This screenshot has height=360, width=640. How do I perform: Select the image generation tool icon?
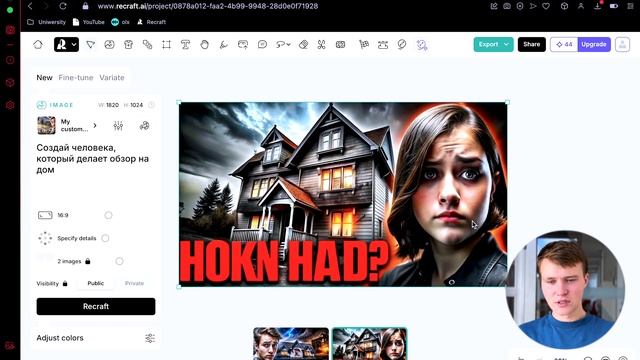click(109, 44)
